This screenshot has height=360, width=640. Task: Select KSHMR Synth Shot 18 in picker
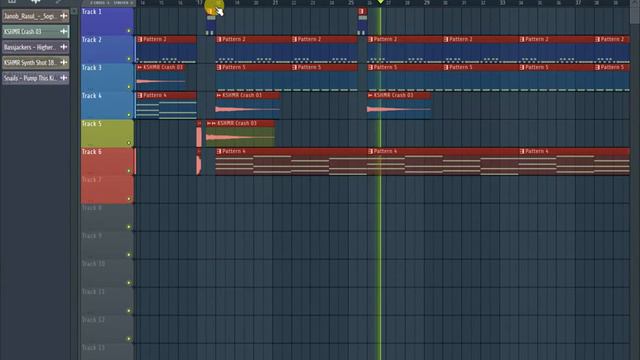point(36,62)
